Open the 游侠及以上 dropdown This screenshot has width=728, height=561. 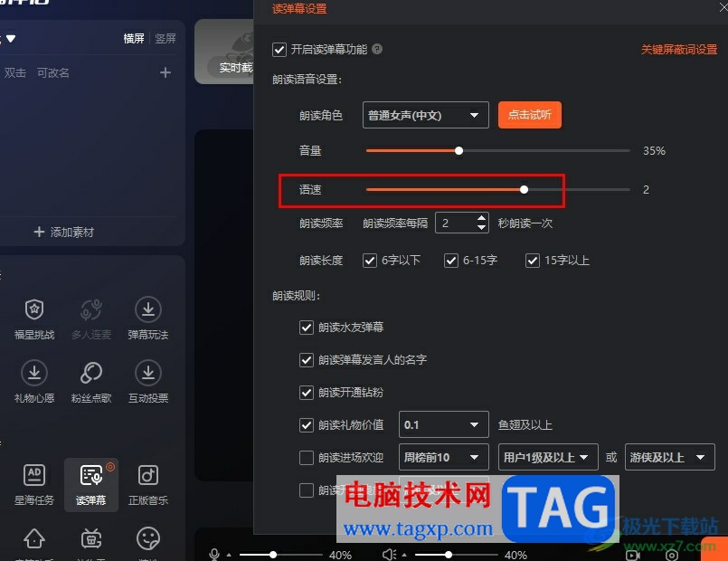click(x=669, y=457)
